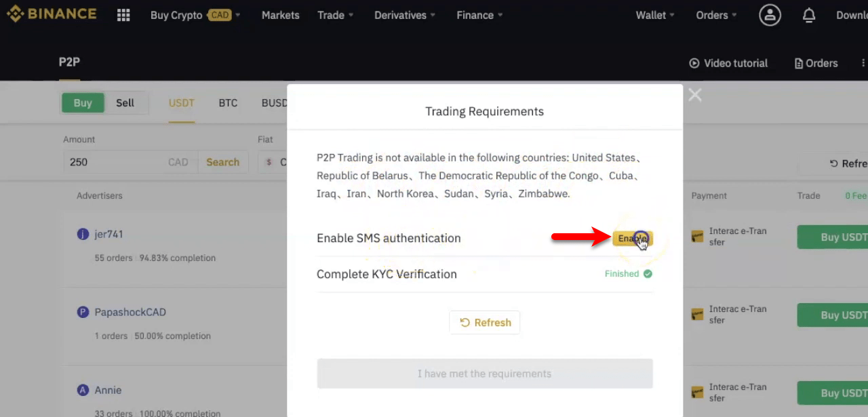
Task: Click Interac e-Transfer icon in Annie row
Action: (x=697, y=393)
